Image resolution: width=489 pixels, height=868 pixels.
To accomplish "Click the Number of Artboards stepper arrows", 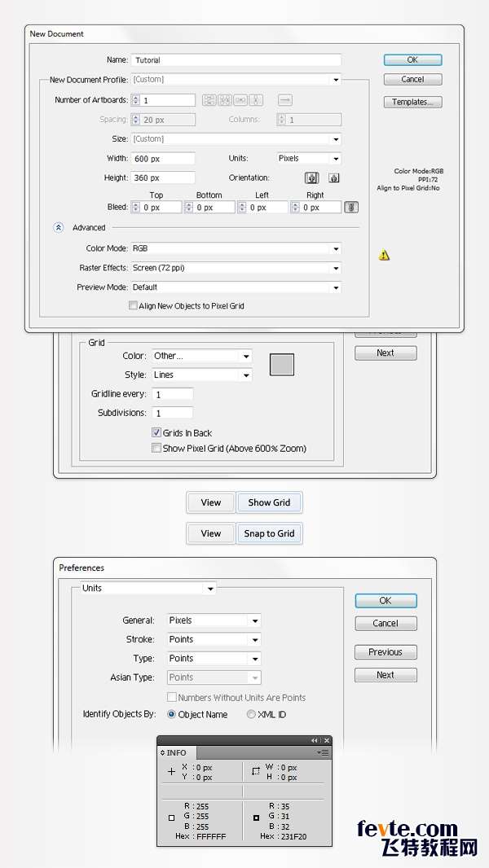I will 135,100.
